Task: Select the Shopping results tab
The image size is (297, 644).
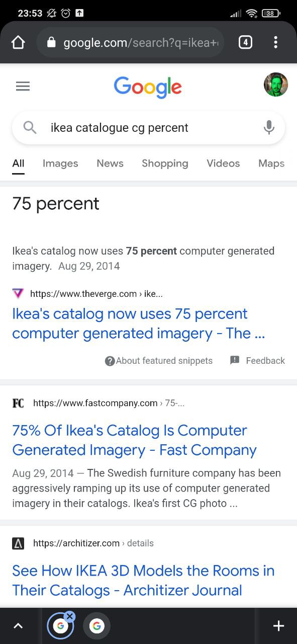Action: click(165, 164)
